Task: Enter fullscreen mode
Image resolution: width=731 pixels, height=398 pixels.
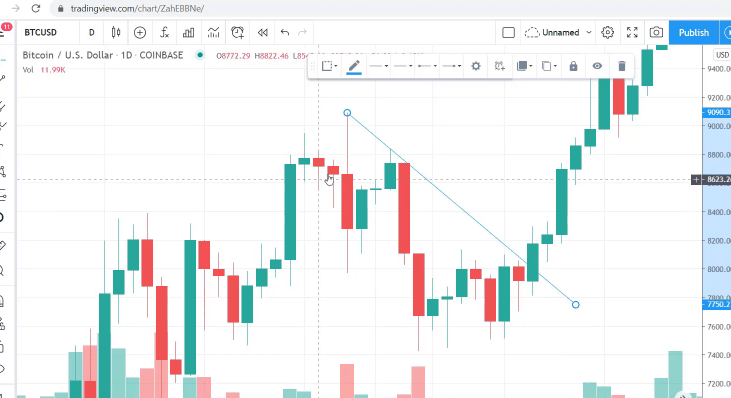Action: pyautogui.click(x=632, y=32)
